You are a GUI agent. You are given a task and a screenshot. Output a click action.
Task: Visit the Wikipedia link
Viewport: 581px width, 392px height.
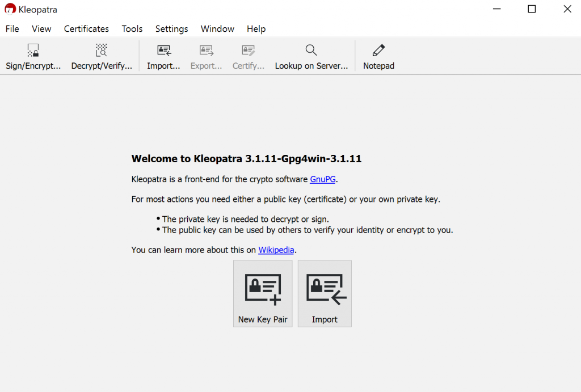coord(276,250)
